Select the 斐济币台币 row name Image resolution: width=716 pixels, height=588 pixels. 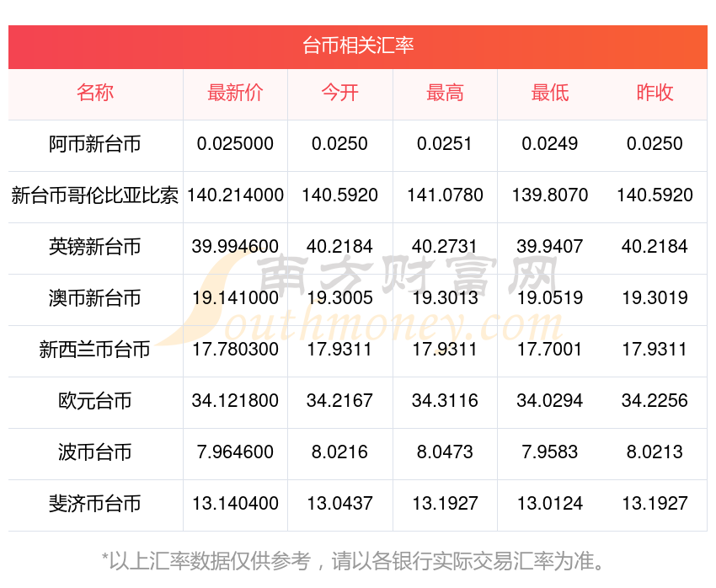point(95,504)
